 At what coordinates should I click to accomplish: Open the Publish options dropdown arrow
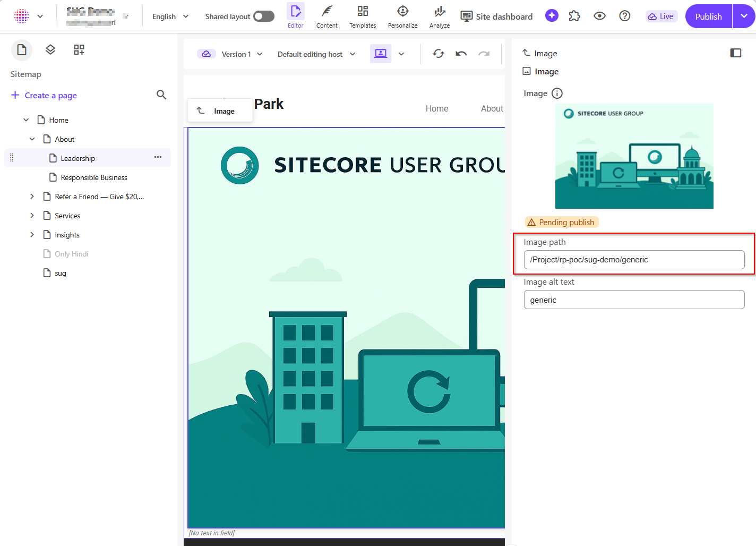pos(744,16)
